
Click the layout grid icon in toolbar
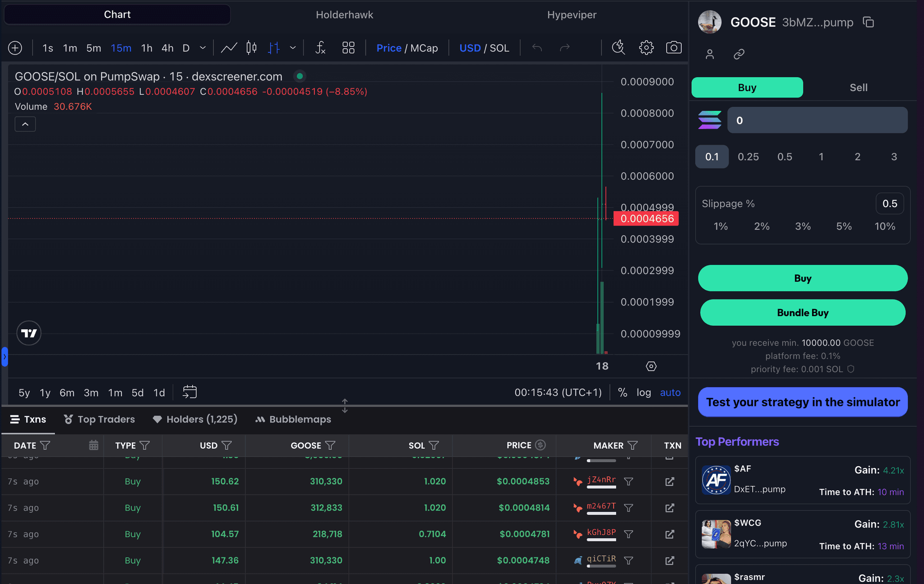tap(348, 48)
